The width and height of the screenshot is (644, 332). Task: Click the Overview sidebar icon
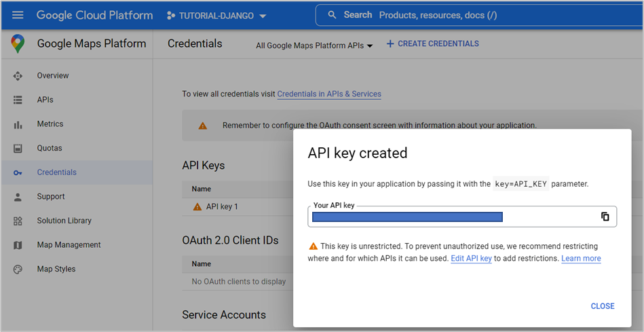(x=18, y=75)
